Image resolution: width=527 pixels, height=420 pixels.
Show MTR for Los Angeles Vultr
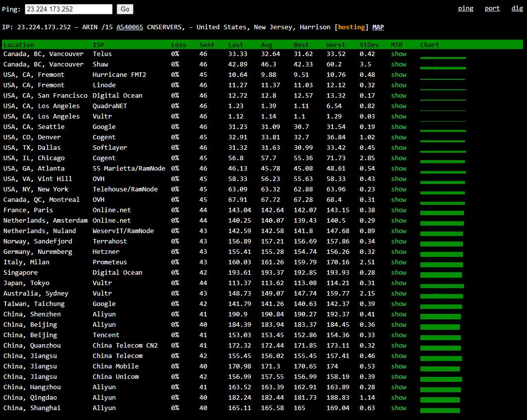point(398,116)
